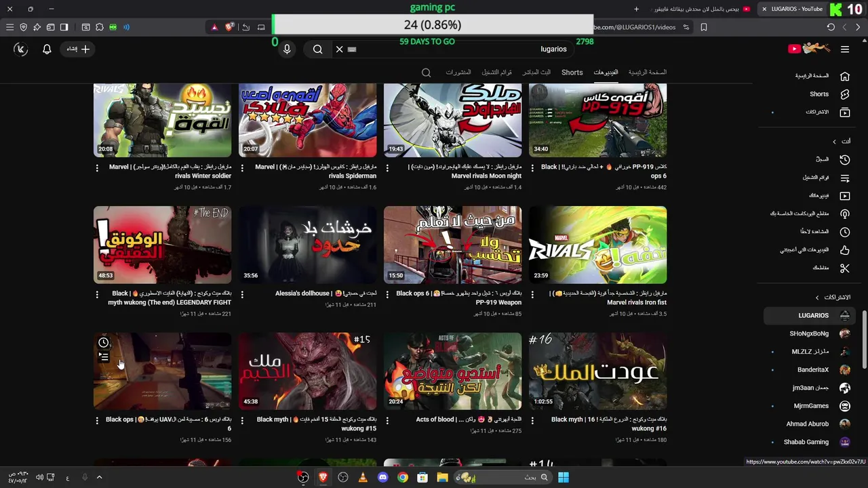Add Black ops UAV video to queue

pos(104,357)
